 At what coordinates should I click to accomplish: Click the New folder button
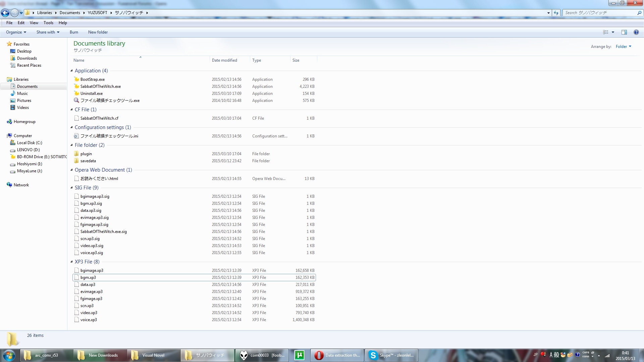click(98, 32)
